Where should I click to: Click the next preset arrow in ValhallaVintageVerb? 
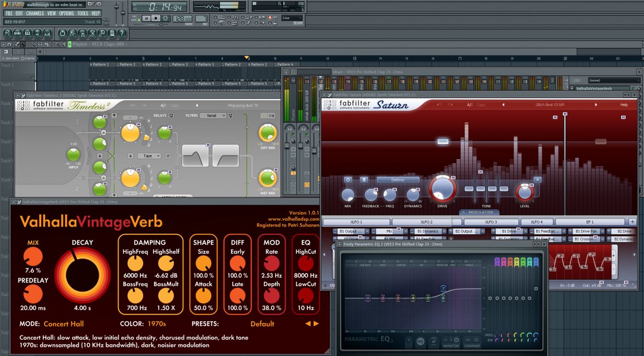[316, 323]
